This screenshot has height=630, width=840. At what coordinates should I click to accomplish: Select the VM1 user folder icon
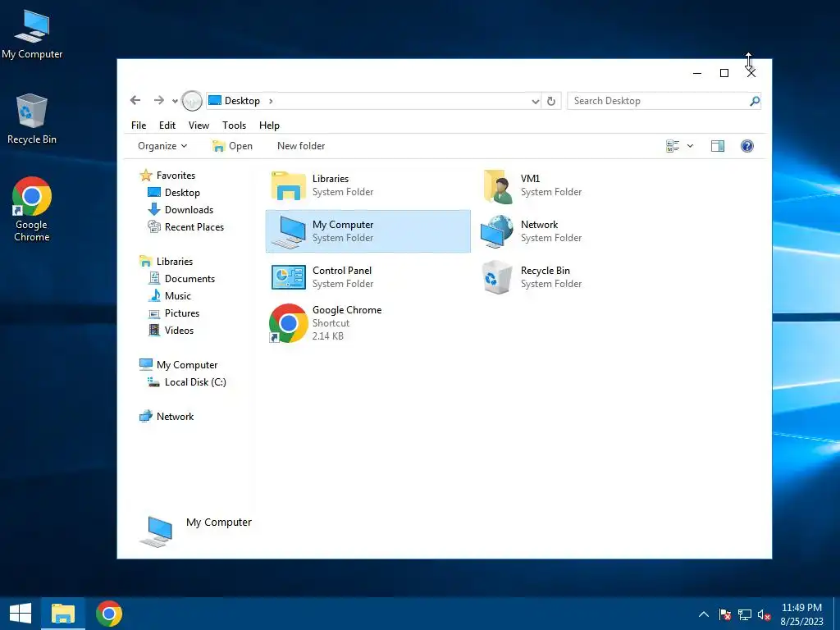(x=497, y=186)
